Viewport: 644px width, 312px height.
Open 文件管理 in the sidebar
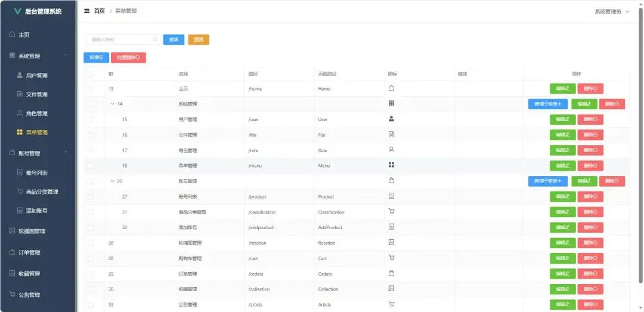tap(38, 94)
